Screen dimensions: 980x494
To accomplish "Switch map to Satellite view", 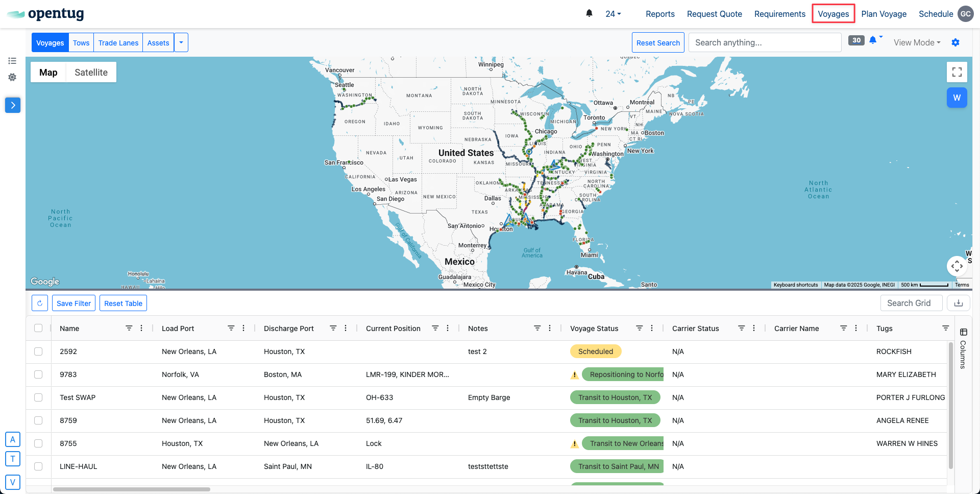I will point(91,72).
